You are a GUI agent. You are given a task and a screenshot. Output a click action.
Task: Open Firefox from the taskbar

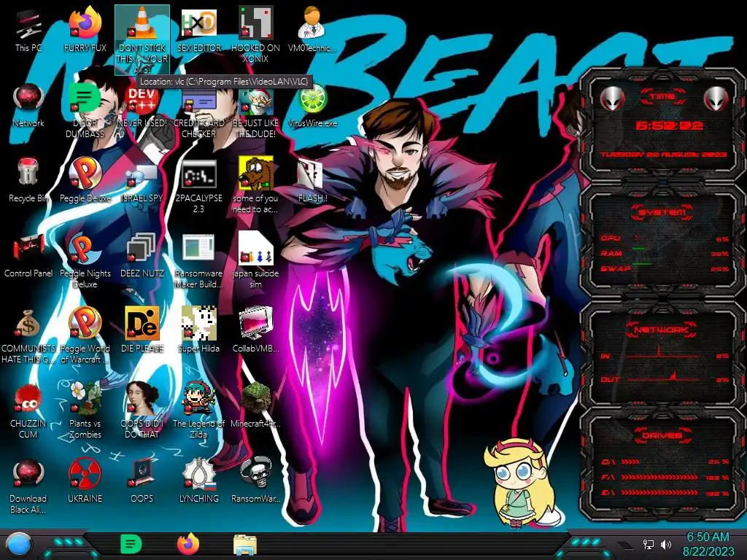pos(188,544)
